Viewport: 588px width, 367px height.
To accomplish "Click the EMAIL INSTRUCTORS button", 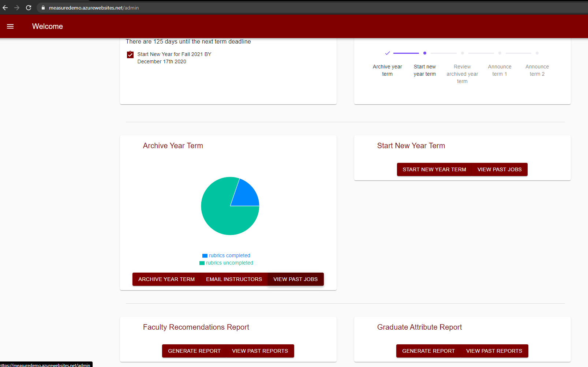I will (234, 279).
